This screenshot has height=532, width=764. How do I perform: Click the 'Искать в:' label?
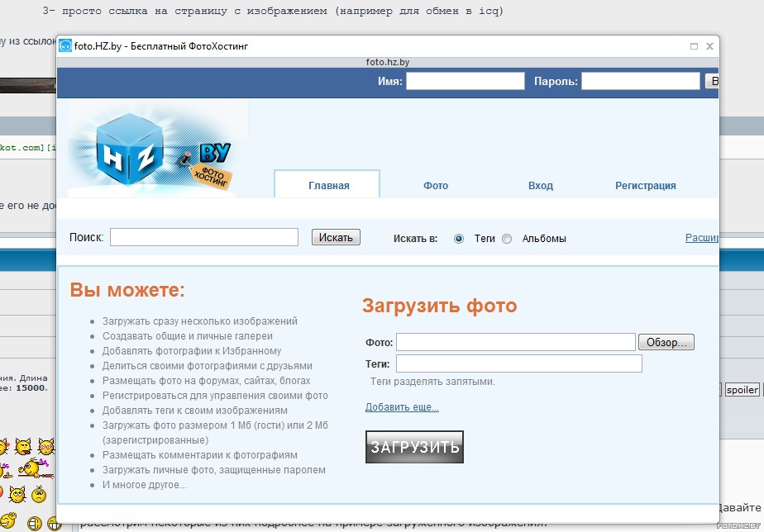pyautogui.click(x=416, y=239)
